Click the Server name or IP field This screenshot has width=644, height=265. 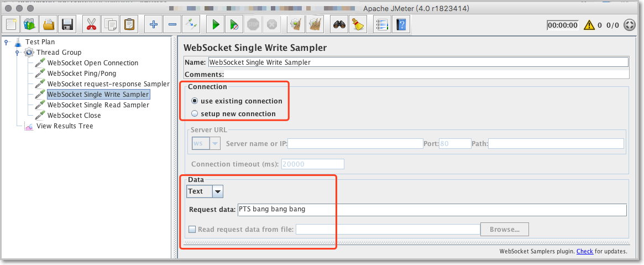[x=355, y=143]
